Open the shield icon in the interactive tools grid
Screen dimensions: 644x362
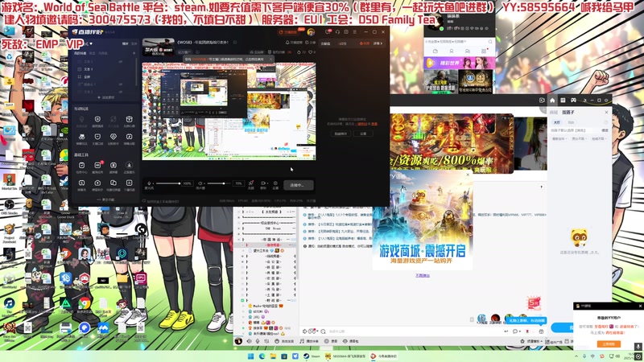pyautogui.click(x=97, y=119)
